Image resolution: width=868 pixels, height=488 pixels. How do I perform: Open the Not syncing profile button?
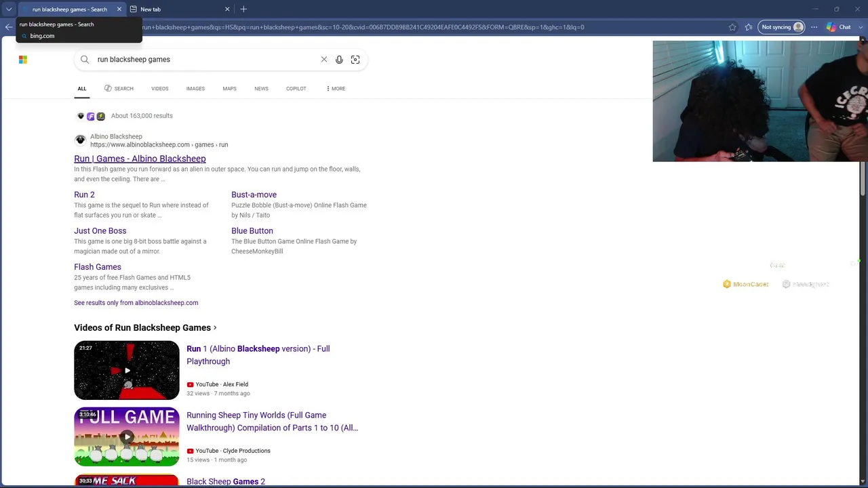(782, 27)
